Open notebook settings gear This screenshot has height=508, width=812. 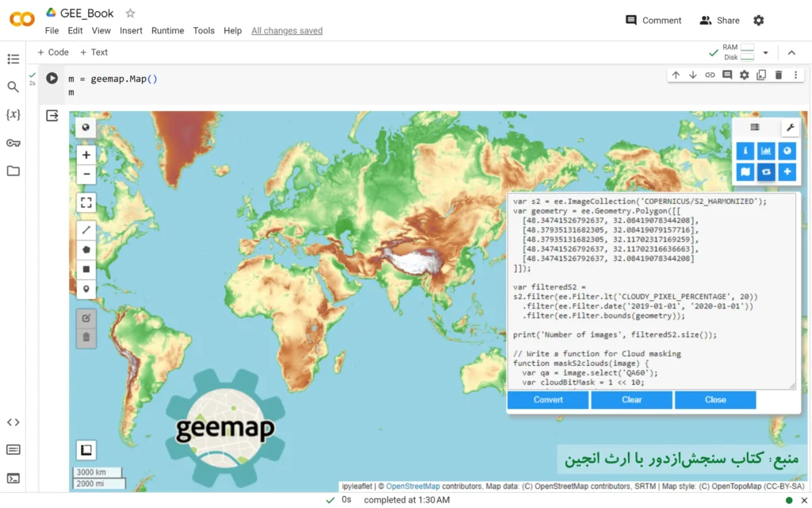(759, 20)
